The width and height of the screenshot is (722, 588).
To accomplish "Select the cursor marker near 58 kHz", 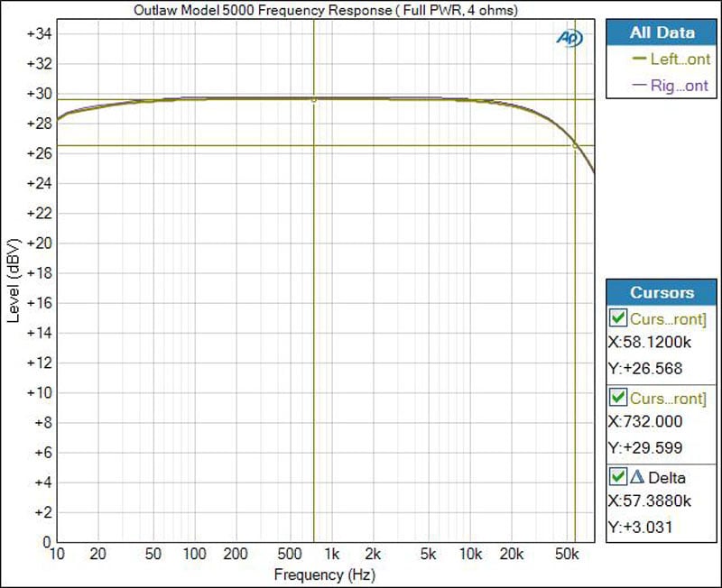I will pos(575,145).
